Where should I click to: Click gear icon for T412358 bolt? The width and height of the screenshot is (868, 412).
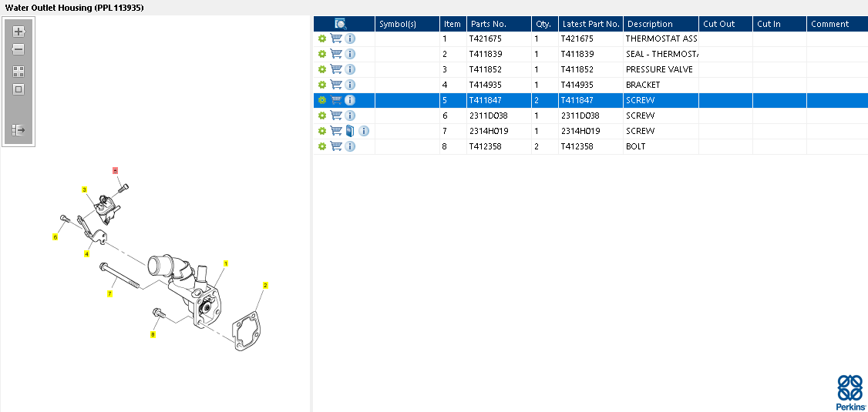[x=322, y=146]
